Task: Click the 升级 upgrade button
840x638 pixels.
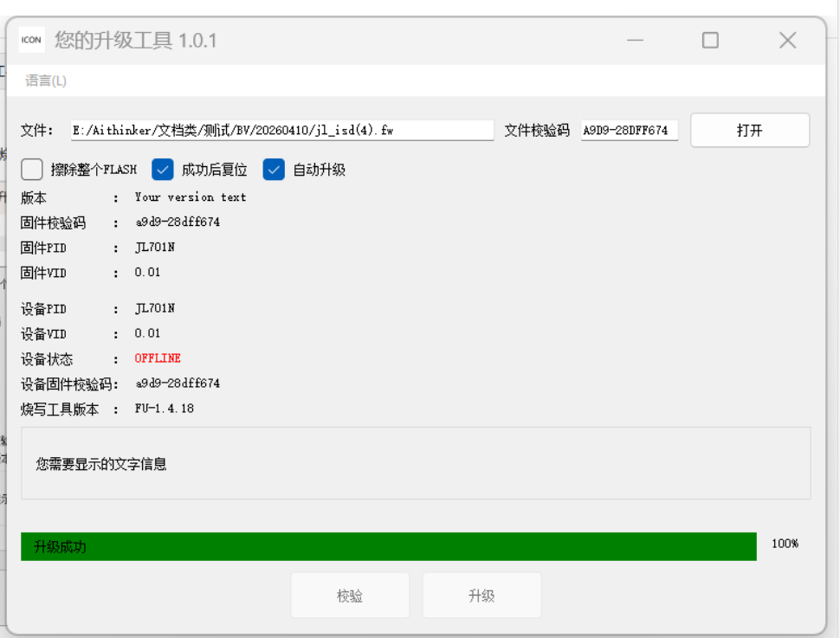Action: 481,595
